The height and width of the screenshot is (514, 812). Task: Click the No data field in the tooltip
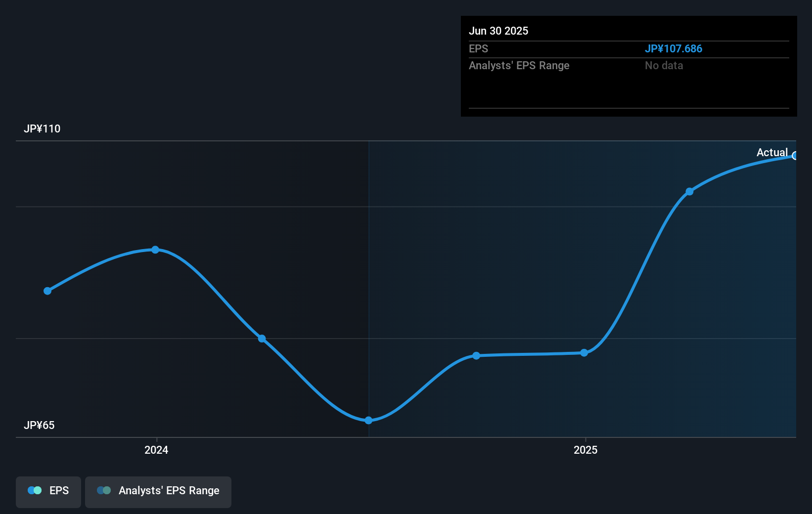[664, 65]
